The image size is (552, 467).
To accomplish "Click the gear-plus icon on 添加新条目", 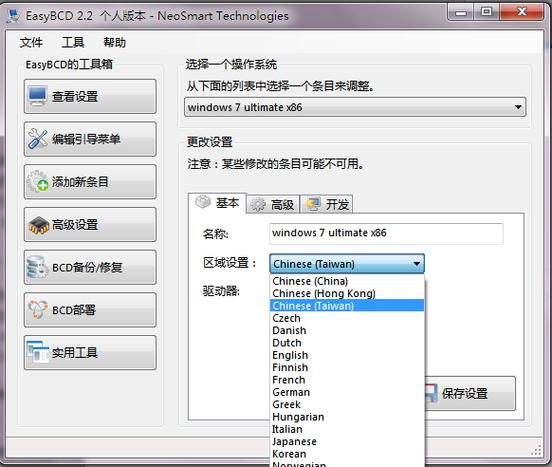I will (38, 182).
